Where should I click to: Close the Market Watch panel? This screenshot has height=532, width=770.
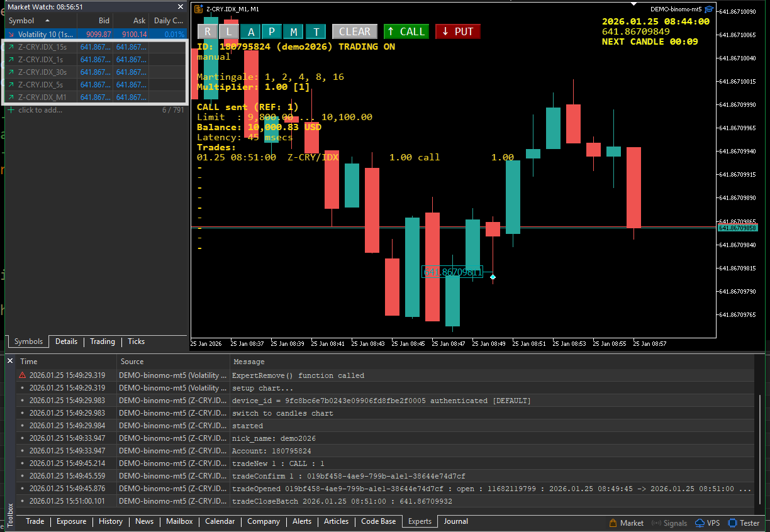pos(181,7)
